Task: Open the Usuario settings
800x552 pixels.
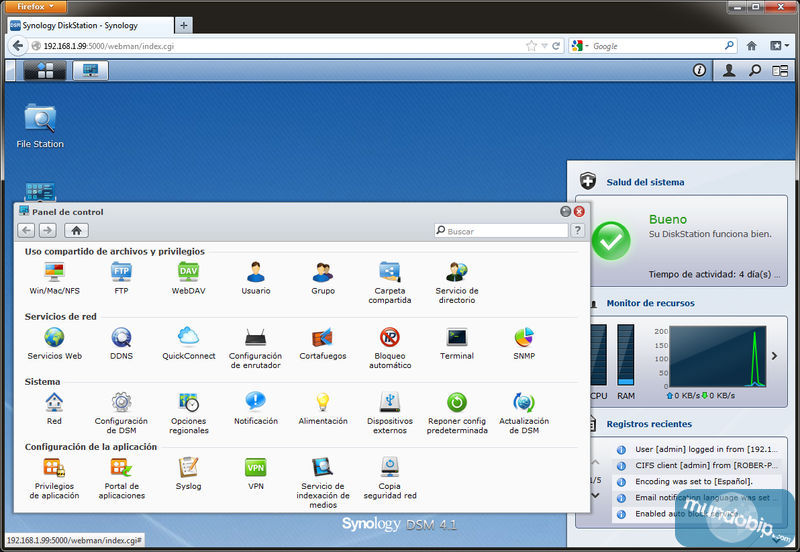Action: click(256, 278)
